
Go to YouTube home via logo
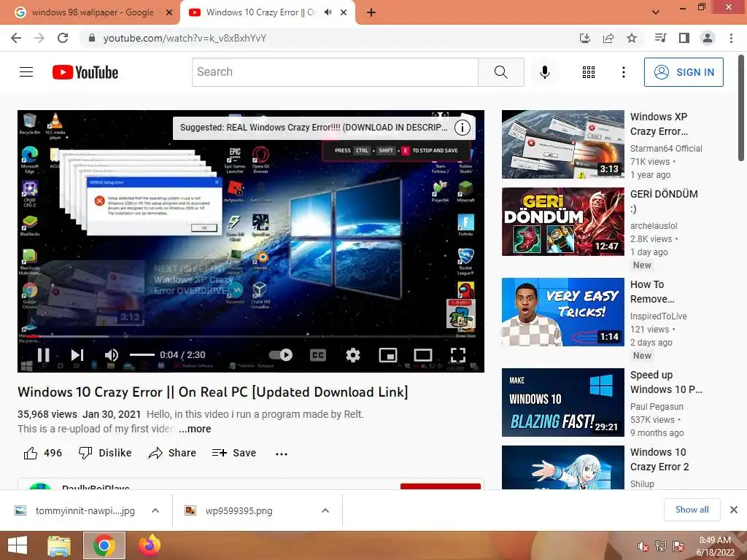pyautogui.click(x=85, y=72)
